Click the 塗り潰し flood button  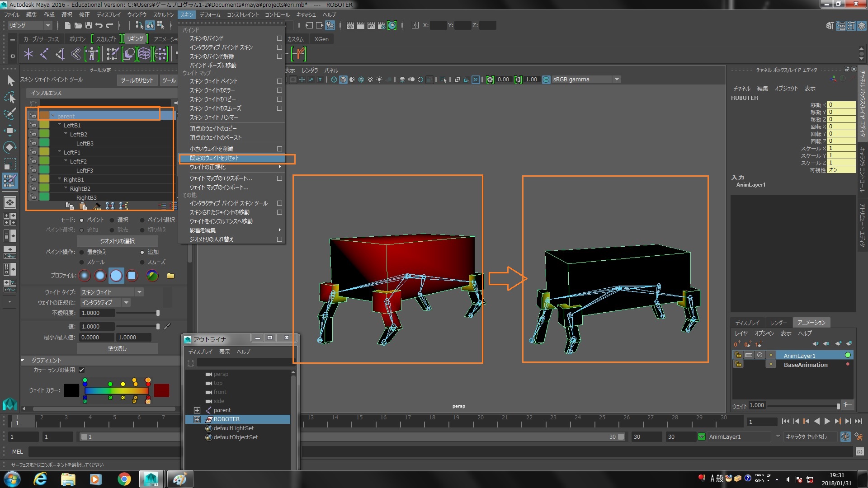tap(117, 349)
